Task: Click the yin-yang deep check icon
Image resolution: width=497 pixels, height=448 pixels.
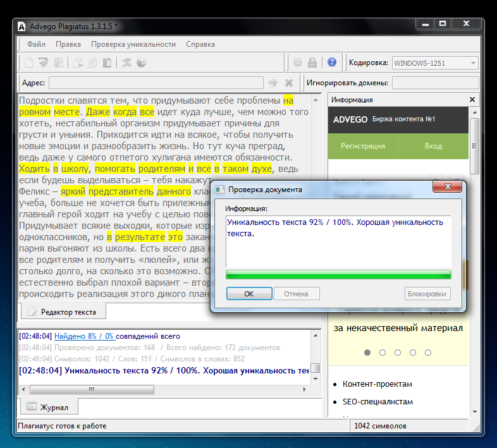Action: pos(142,63)
